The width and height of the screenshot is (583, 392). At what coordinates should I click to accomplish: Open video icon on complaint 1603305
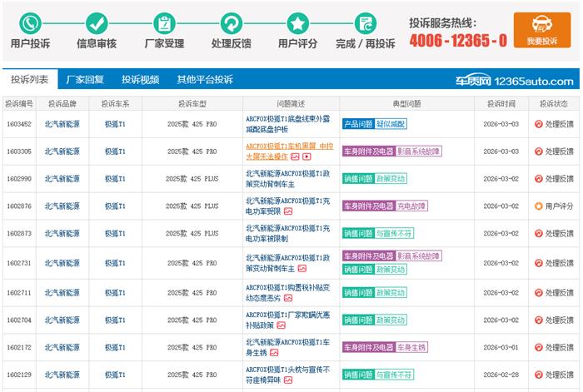(306, 156)
